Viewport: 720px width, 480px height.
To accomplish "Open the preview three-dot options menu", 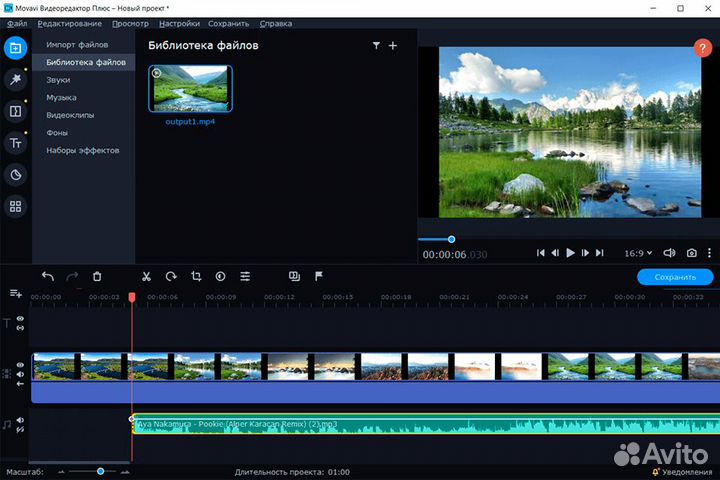I will tap(708, 254).
